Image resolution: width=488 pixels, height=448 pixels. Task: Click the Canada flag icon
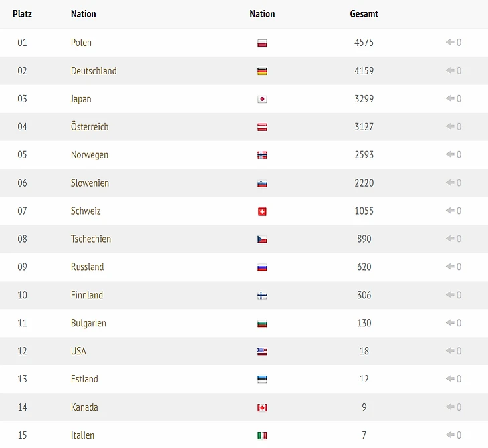coord(262,408)
